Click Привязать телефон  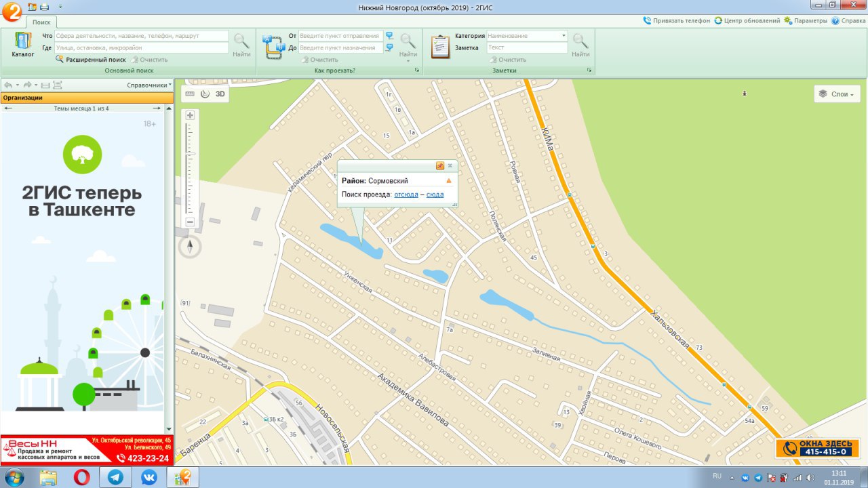click(677, 21)
